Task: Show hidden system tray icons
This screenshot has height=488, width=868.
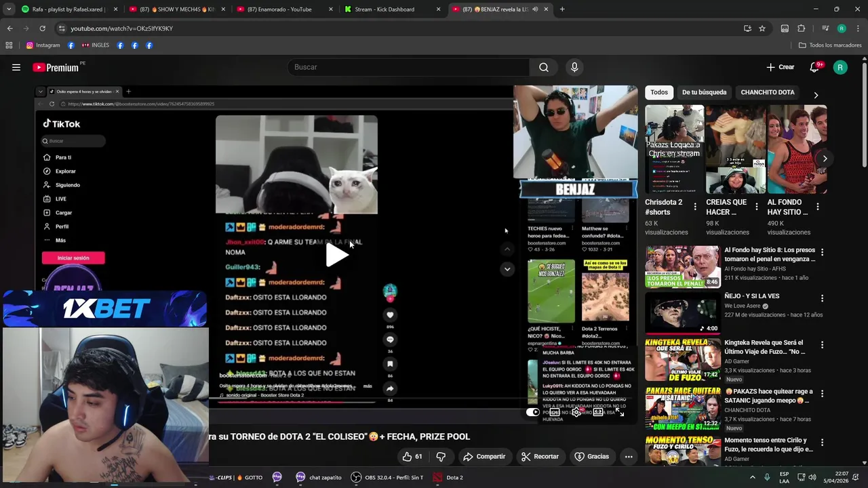Action: (x=752, y=478)
